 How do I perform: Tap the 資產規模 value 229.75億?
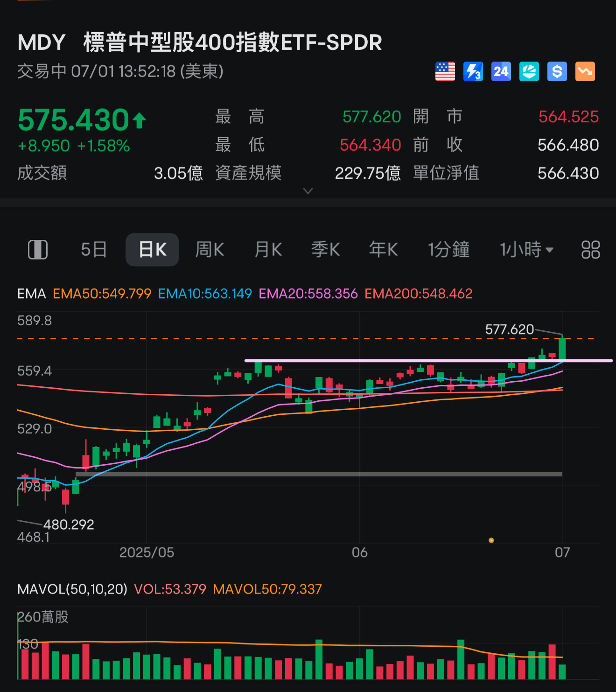tap(368, 173)
